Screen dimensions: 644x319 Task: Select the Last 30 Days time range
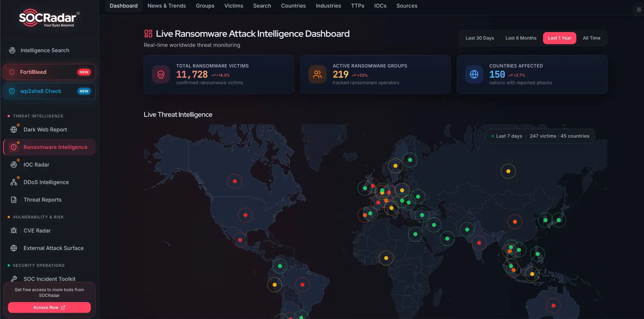click(480, 38)
